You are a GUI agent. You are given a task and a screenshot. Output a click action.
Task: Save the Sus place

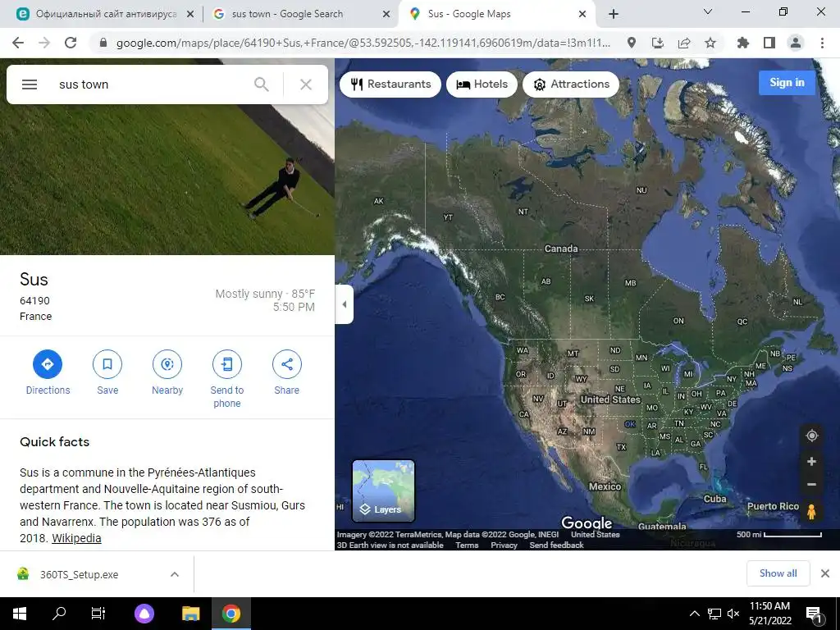click(x=107, y=372)
